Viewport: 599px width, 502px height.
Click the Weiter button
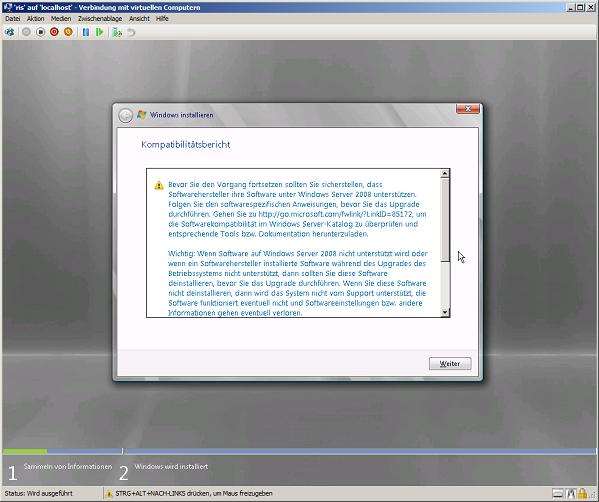click(450, 364)
